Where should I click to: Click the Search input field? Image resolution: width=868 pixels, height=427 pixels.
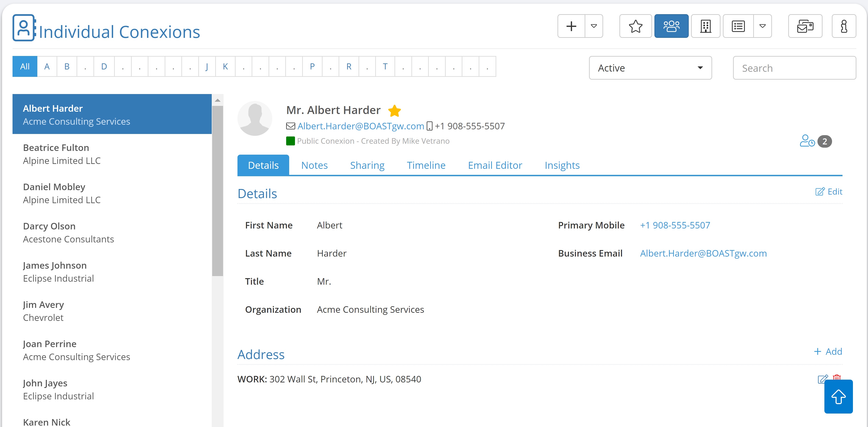794,68
